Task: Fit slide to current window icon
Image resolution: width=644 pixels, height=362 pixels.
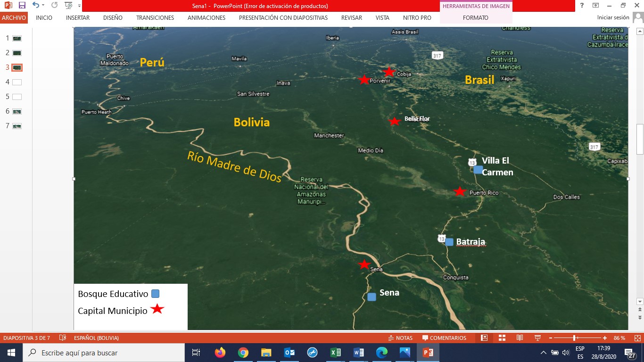Action: tap(638, 338)
